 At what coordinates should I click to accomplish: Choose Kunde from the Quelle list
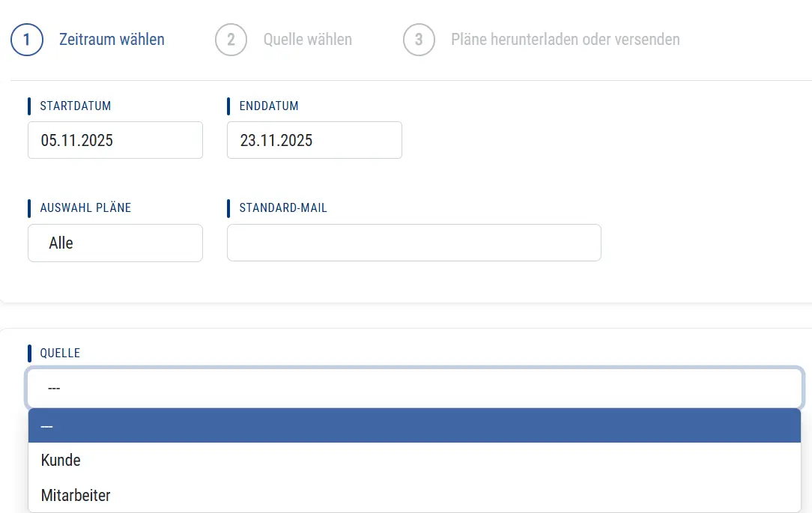click(61, 461)
